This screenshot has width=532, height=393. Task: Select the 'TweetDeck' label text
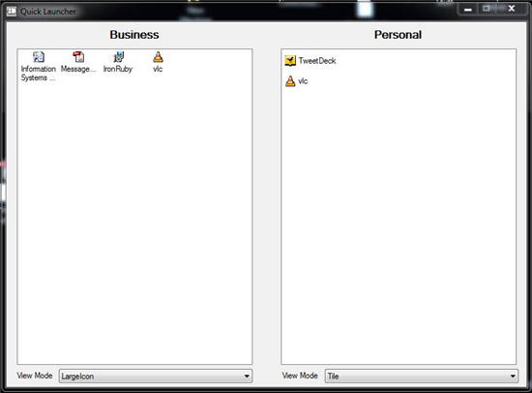tap(317, 61)
